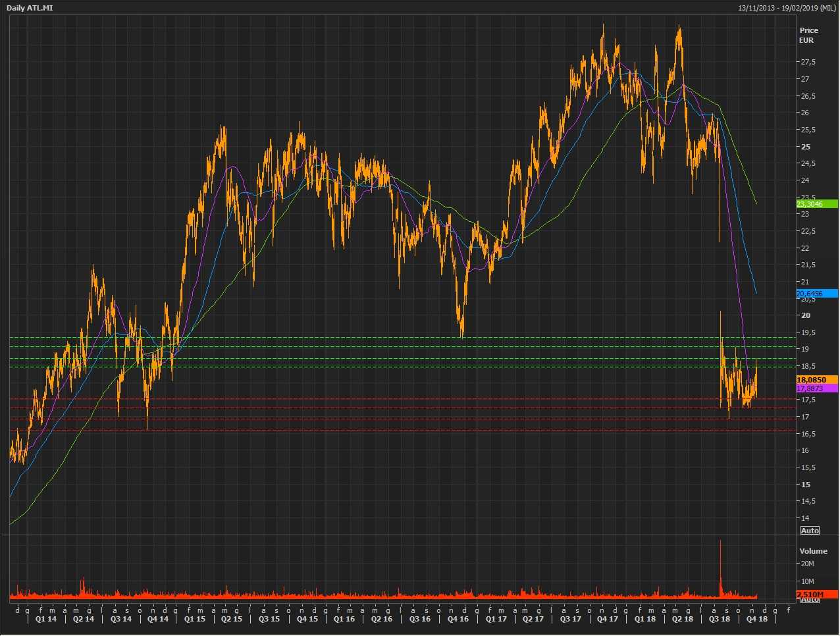840x636 pixels.
Task: Select Q1 14 on the time axis
Action: click(46, 619)
